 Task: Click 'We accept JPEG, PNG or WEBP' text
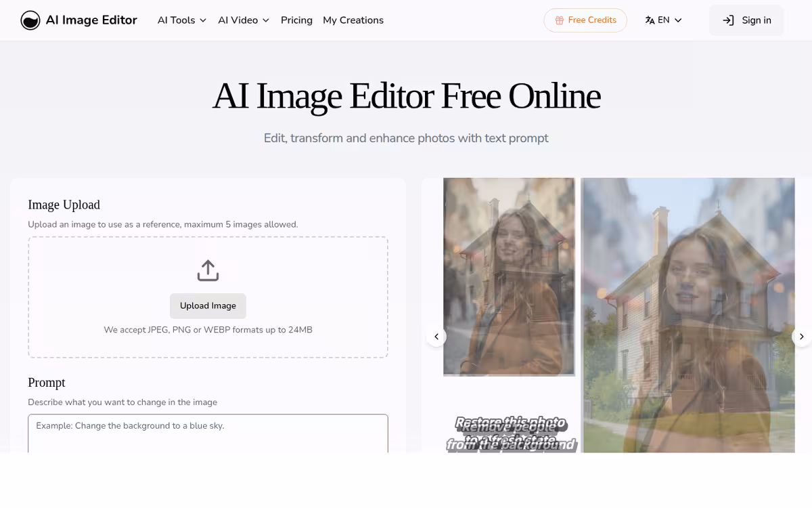tap(208, 330)
